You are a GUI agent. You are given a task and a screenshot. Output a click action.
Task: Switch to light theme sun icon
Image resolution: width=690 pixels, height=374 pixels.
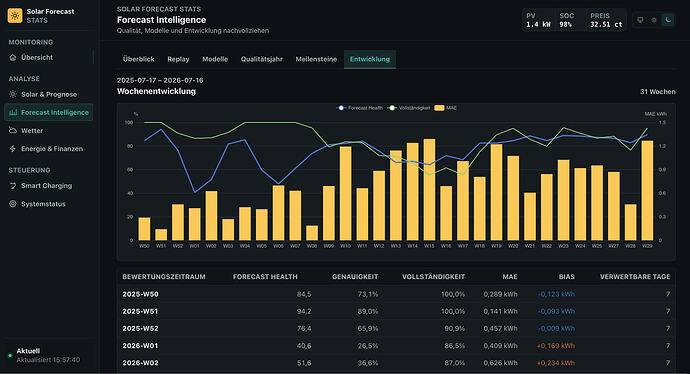point(654,20)
